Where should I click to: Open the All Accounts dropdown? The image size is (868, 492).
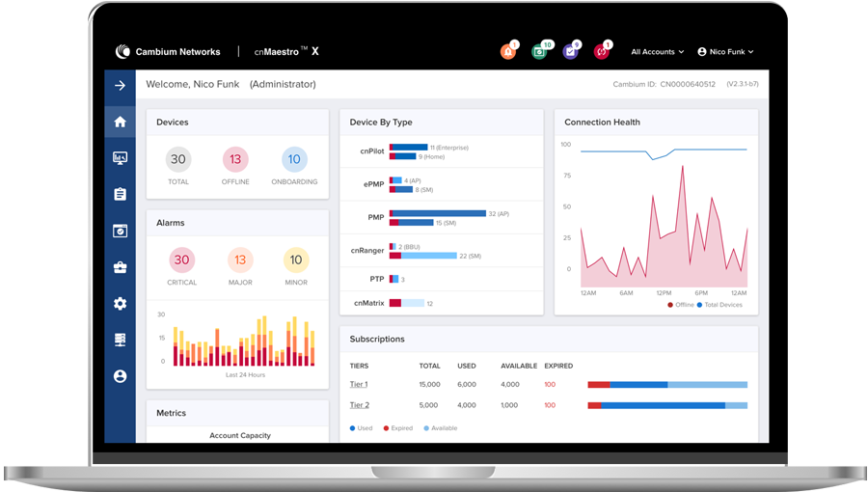pyautogui.click(x=657, y=52)
